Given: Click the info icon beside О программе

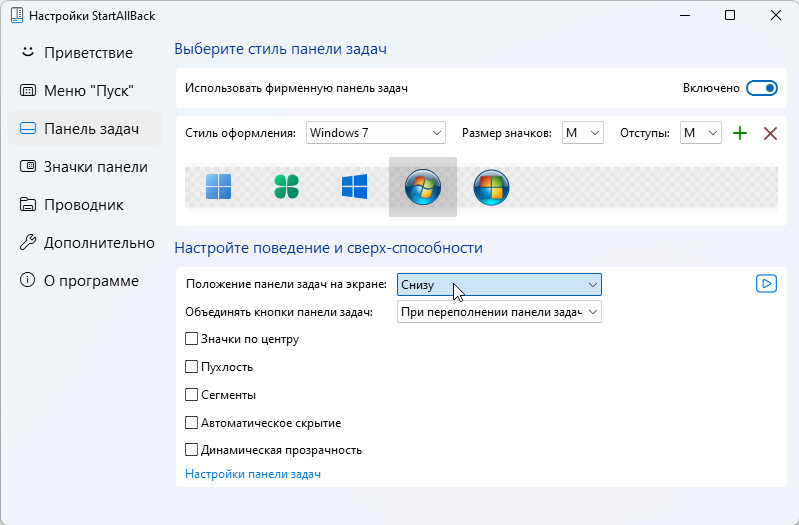Looking at the screenshot, I should (28, 280).
